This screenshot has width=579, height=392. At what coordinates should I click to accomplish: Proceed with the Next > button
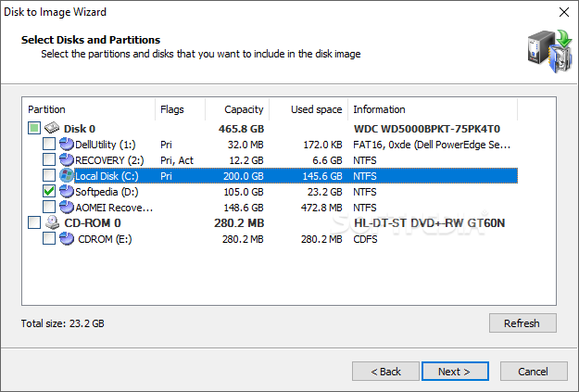pyautogui.click(x=455, y=372)
